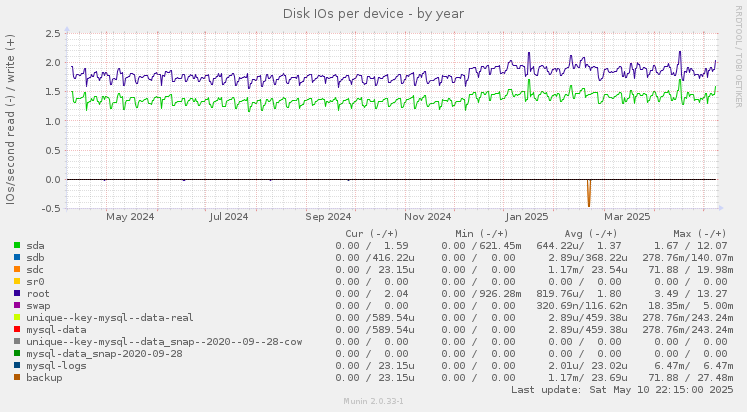Click 'unique--key-mysql--data_snap--2020--09--28-cow' label
This screenshot has width=747, height=412.
[x=164, y=342]
